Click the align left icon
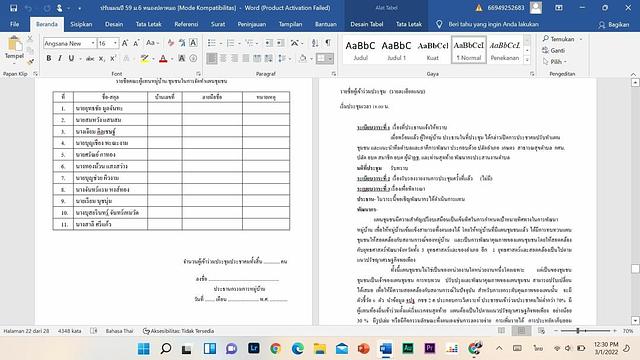 [x=211, y=58]
